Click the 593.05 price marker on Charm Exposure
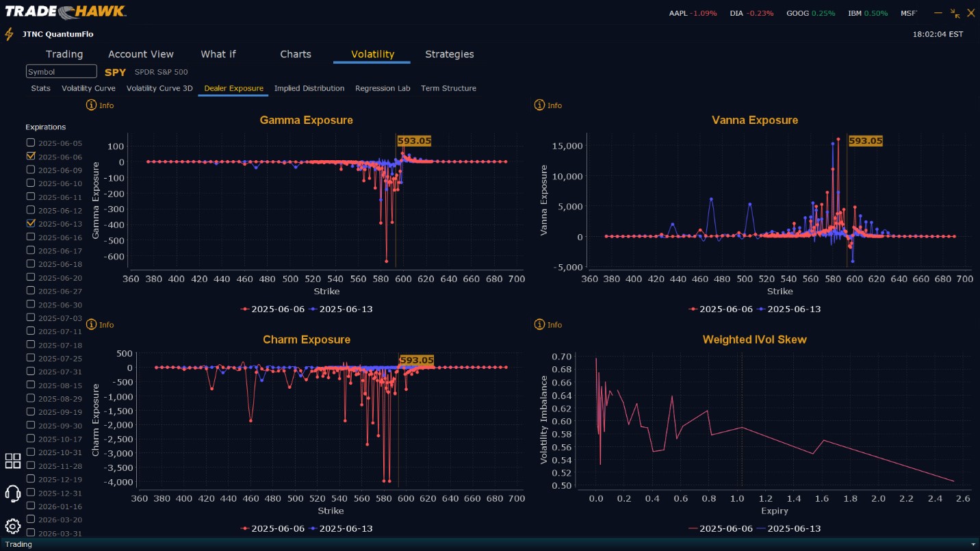This screenshot has height=551, width=980. [x=417, y=360]
